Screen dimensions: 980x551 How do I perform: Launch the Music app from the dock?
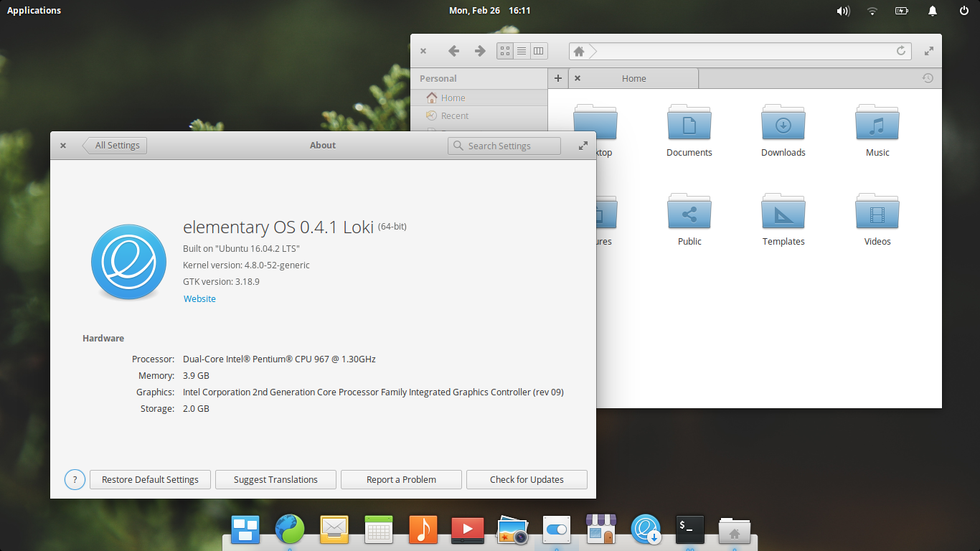423,530
